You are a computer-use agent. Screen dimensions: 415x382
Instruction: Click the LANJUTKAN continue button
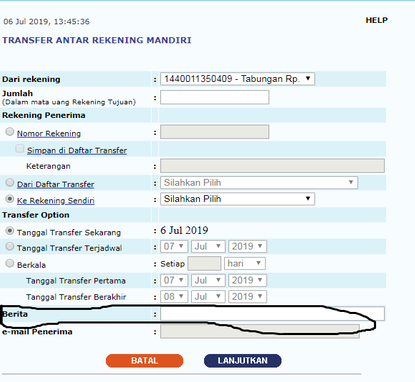point(243,361)
